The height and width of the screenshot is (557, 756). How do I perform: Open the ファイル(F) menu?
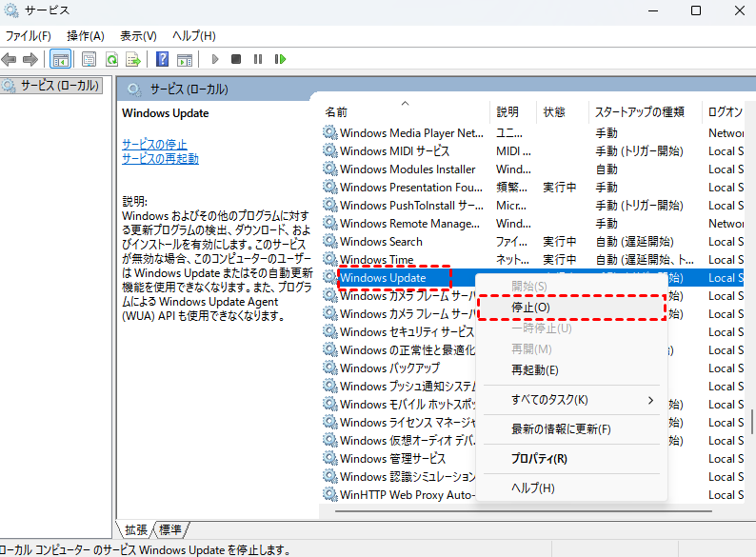(x=28, y=36)
